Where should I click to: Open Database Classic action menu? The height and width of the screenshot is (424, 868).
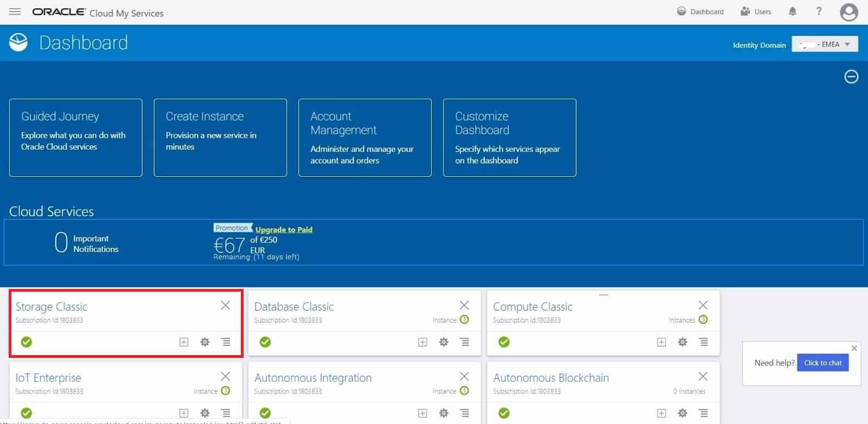(464, 342)
